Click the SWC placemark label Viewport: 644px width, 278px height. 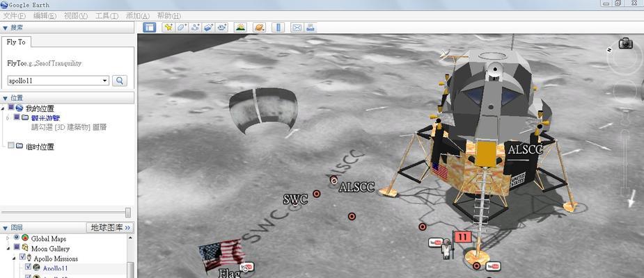295,199
